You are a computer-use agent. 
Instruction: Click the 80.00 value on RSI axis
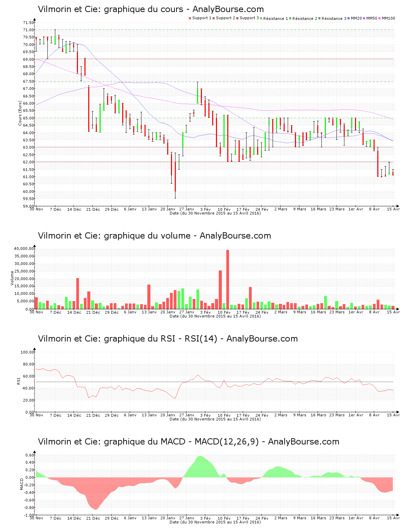(29, 364)
